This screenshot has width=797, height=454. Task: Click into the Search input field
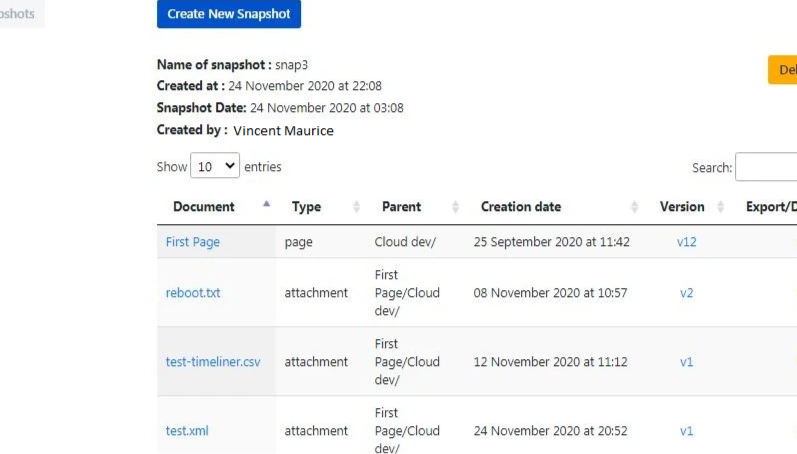coord(767,168)
